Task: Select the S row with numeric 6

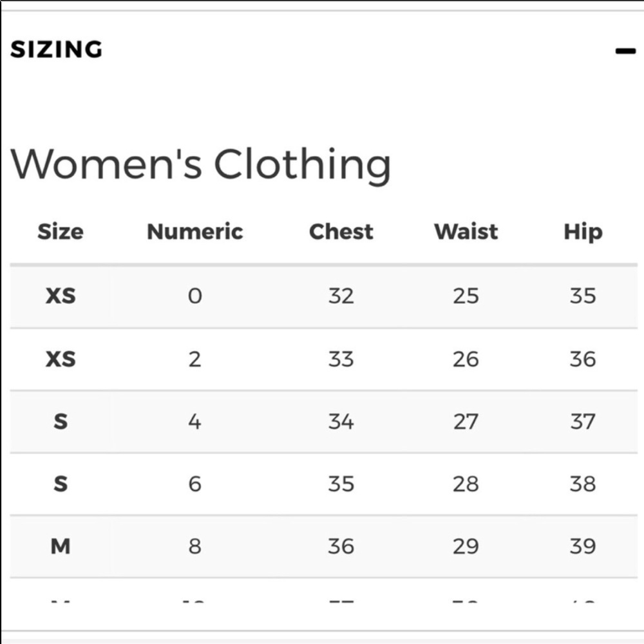Action: (324, 484)
